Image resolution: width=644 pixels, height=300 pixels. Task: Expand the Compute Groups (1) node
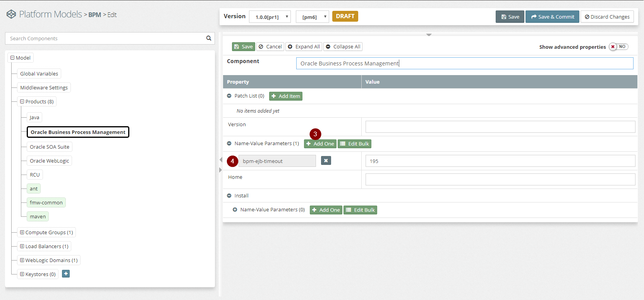click(x=22, y=232)
